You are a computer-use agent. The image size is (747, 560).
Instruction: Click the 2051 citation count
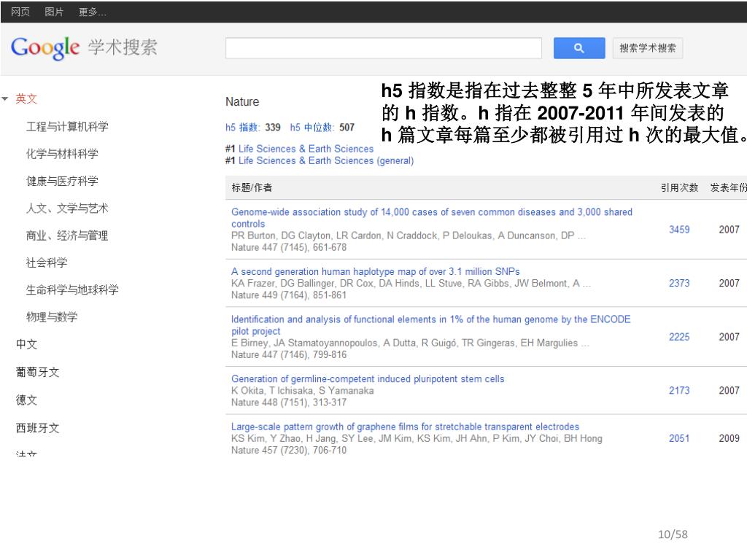click(x=679, y=438)
